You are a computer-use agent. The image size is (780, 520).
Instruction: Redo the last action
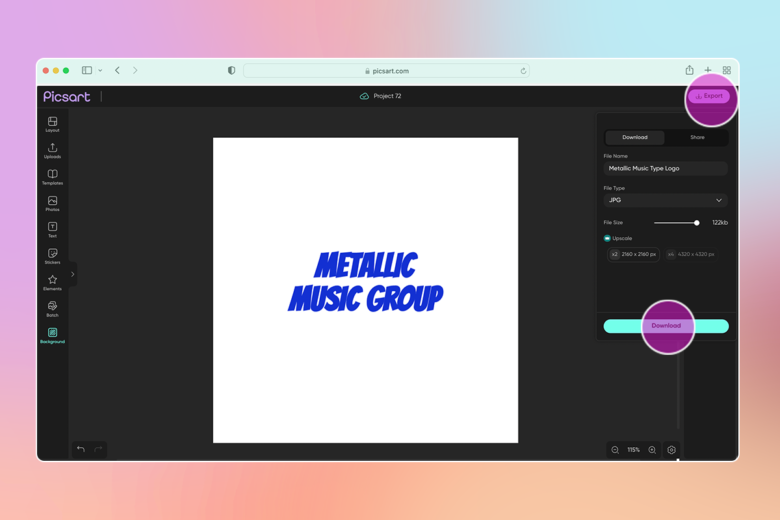pos(98,449)
